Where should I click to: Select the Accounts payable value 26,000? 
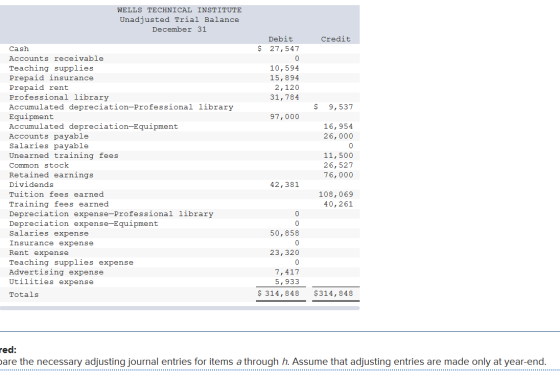tap(338, 136)
